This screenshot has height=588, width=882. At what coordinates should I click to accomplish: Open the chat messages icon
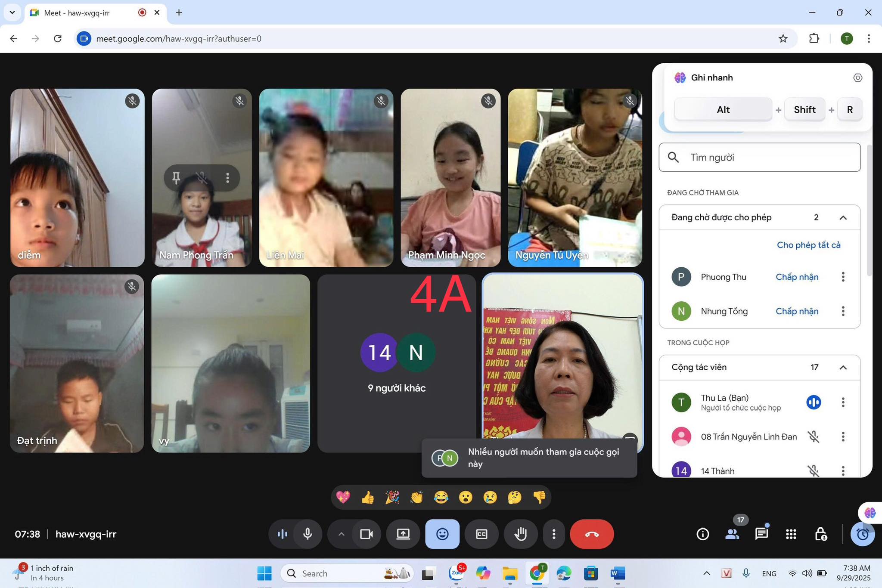761,534
